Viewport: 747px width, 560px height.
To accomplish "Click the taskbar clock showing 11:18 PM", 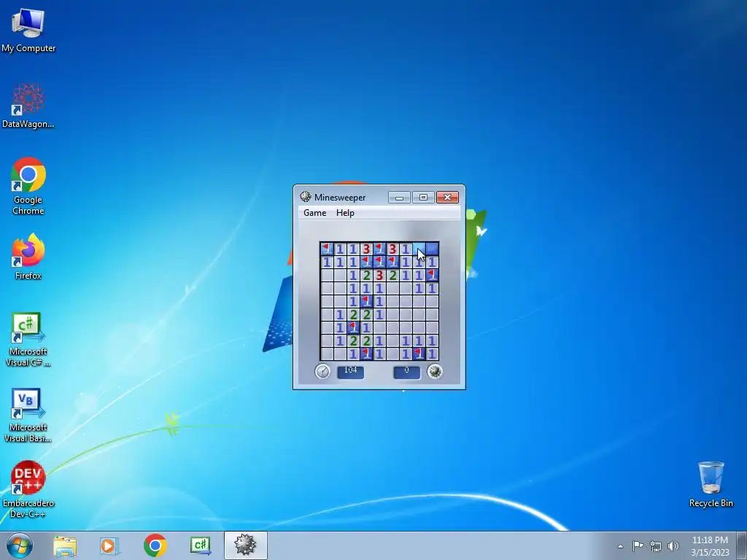I will (710, 546).
